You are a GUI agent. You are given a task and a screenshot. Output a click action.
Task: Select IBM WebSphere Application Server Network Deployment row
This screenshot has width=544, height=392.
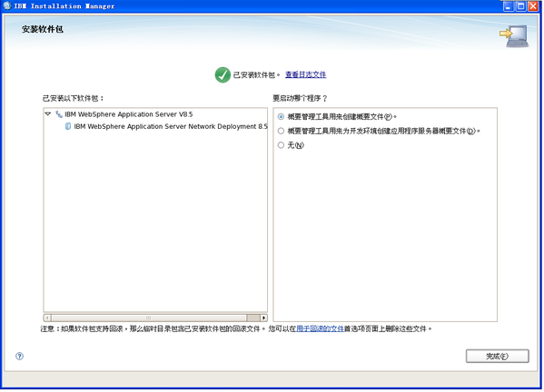(x=171, y=126)
